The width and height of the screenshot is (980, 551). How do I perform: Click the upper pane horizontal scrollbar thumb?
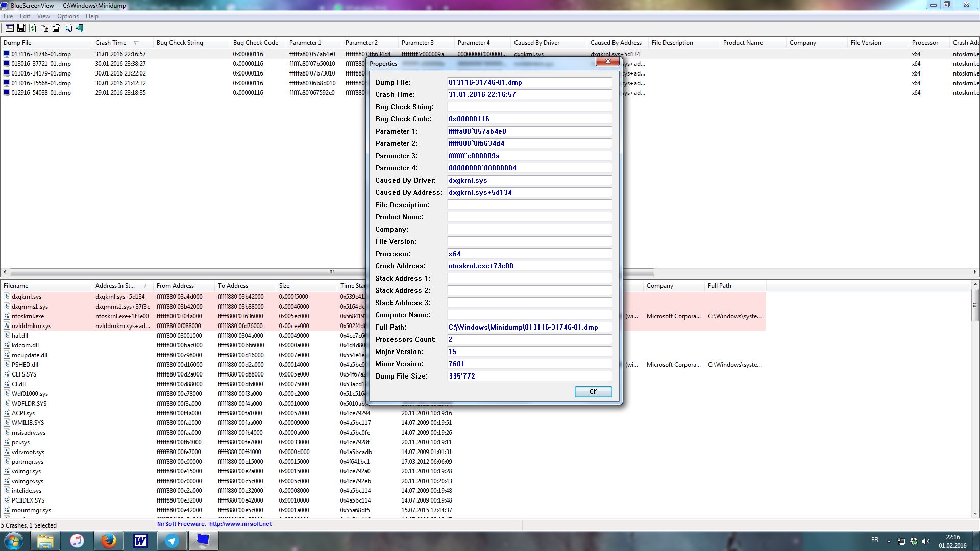point(332,272)
